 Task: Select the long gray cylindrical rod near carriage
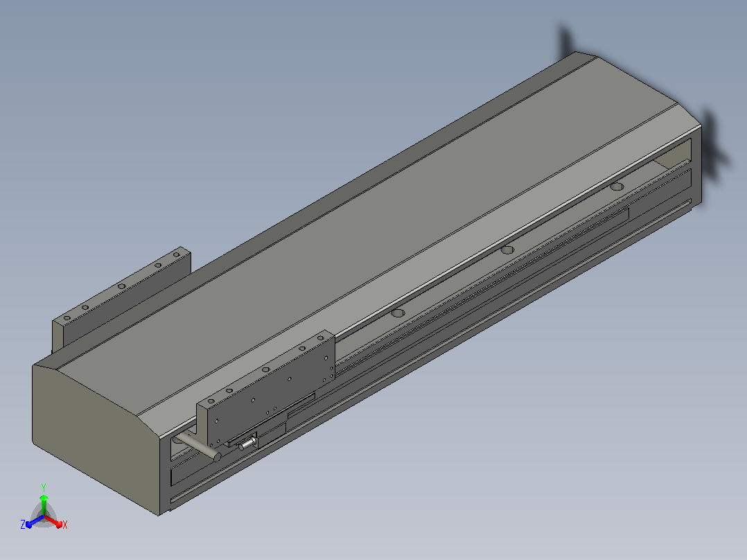point(197,446)
